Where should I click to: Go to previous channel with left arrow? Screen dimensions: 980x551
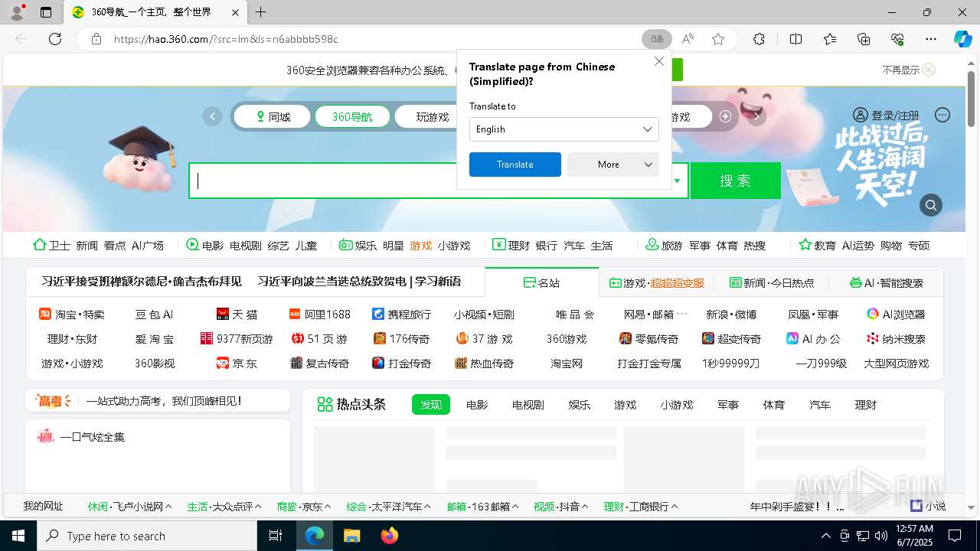tap(212, 116)
